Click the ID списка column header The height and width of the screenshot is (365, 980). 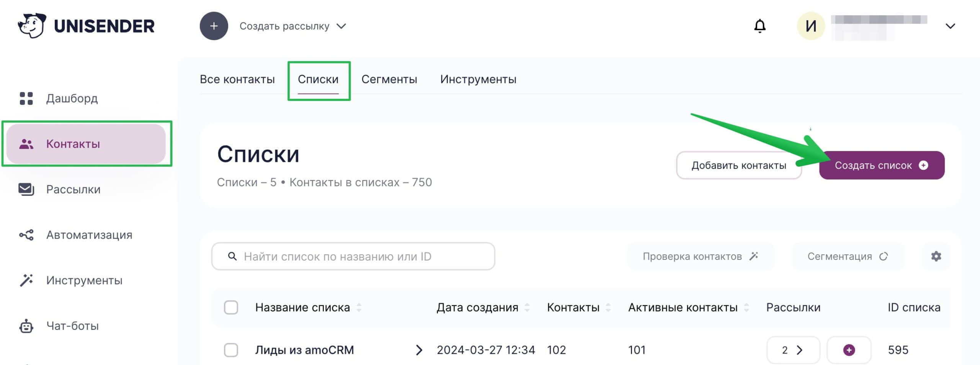click(914, 308)
